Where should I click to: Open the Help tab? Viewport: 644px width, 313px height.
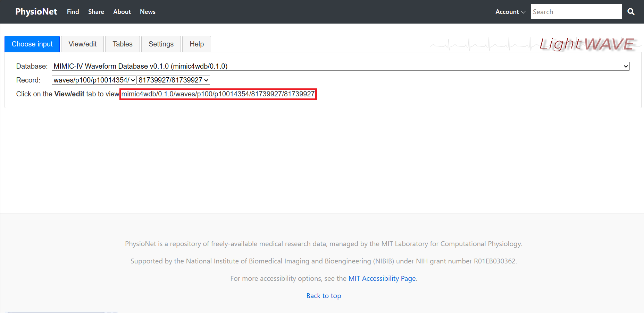point(196,44)
